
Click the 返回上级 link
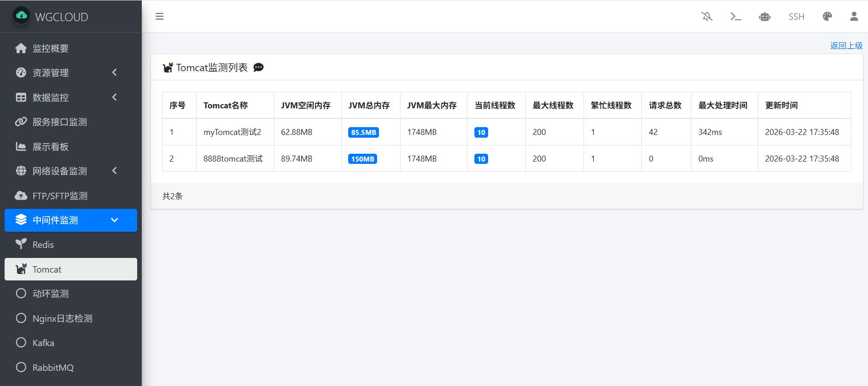[846, 45]
